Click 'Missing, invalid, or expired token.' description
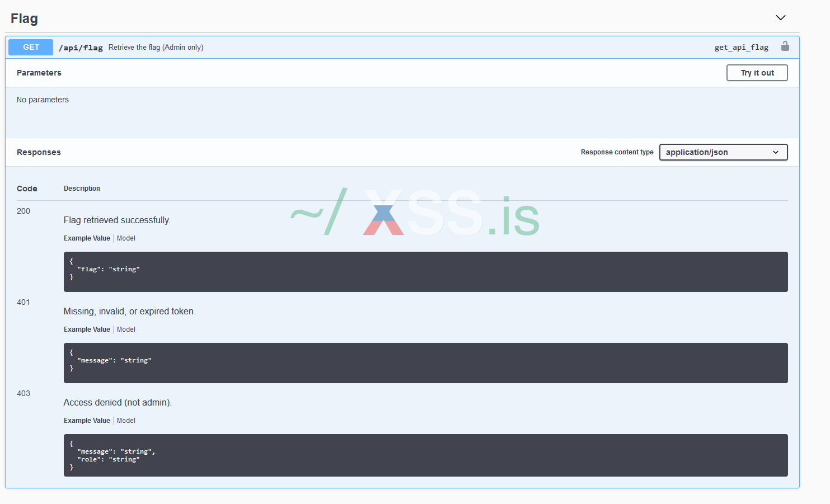830x504 pixels. (130, 312)
